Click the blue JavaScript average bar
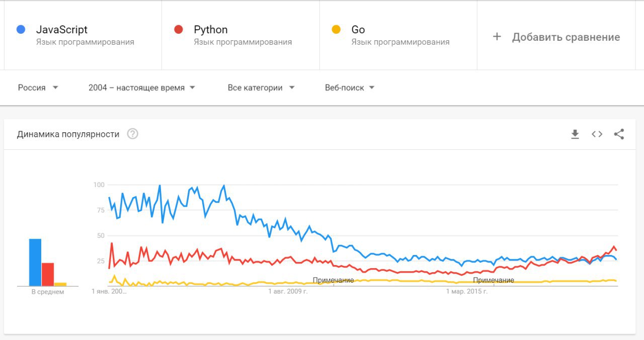The width and height of the screenshot is (644, 340). (35, 262)
